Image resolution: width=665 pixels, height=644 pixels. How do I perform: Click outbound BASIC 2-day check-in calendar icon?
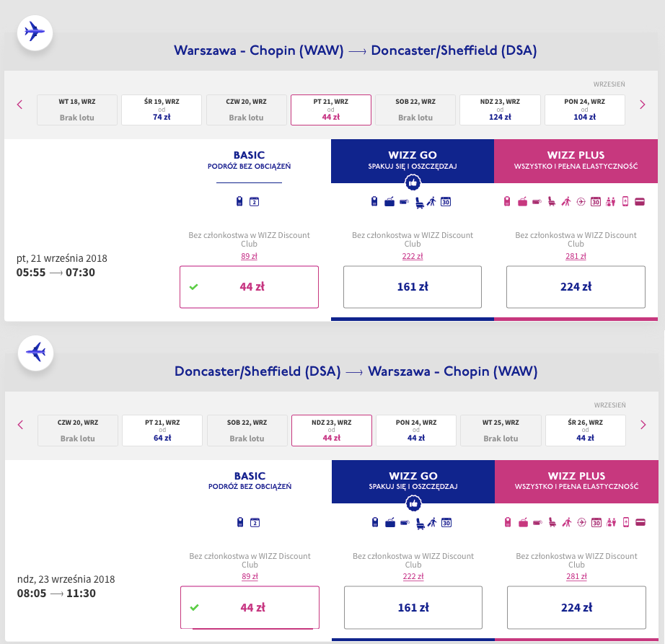[254, 202]
